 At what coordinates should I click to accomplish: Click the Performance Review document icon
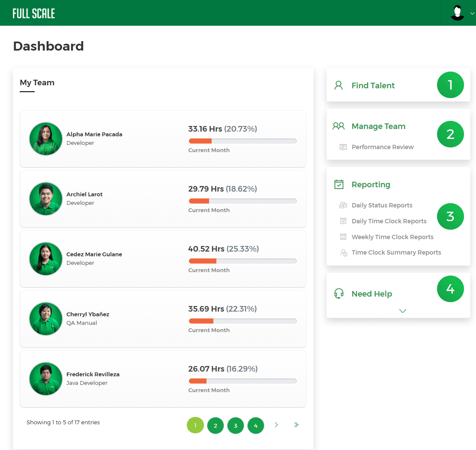[x=343, y=147]
